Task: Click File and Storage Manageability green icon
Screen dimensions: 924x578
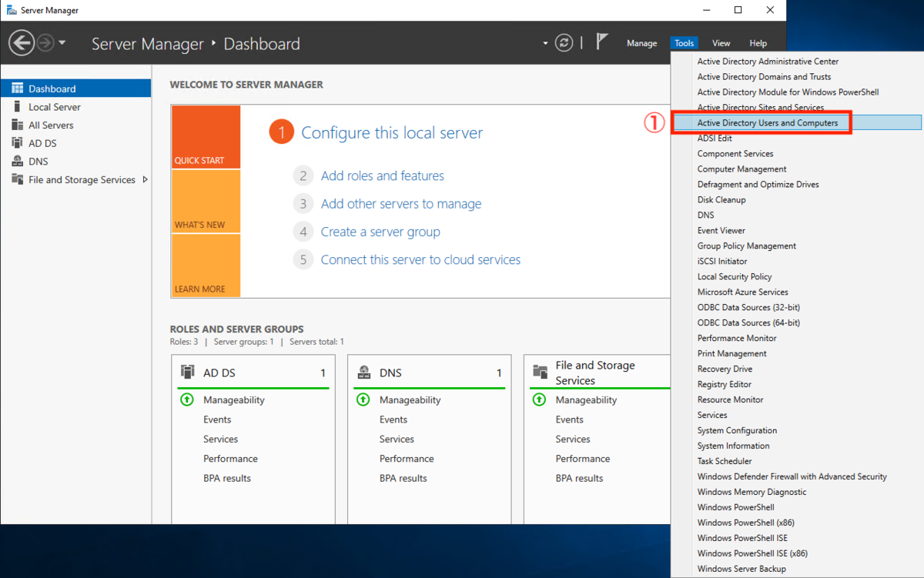Action: coord(539,399)
